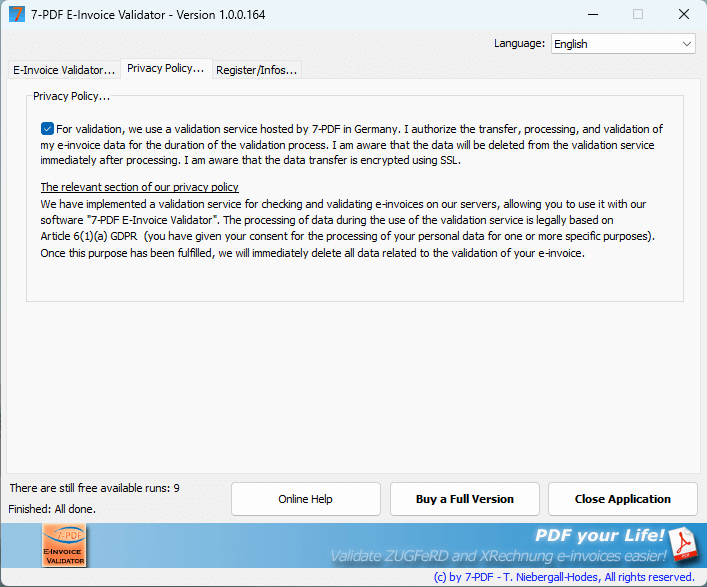Click Buy a Full Version button
The image size is (707, 587).
pos(464,499)
